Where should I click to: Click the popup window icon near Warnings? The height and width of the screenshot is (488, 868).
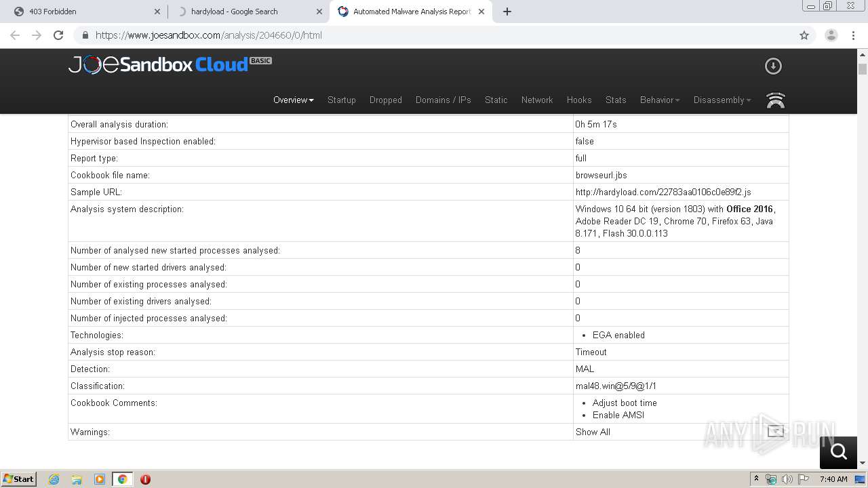[x=776, y=431]
